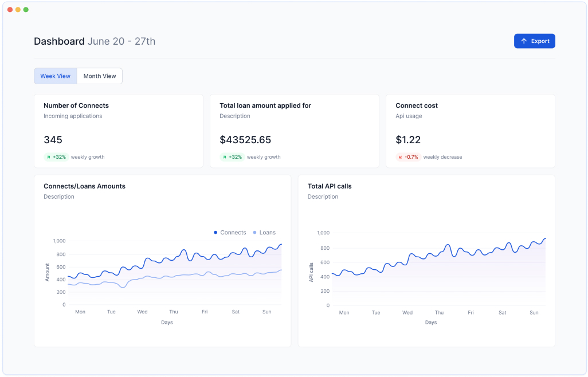
Task: Click the -0.7% weekly decrease badge
Action: (408, 157)
